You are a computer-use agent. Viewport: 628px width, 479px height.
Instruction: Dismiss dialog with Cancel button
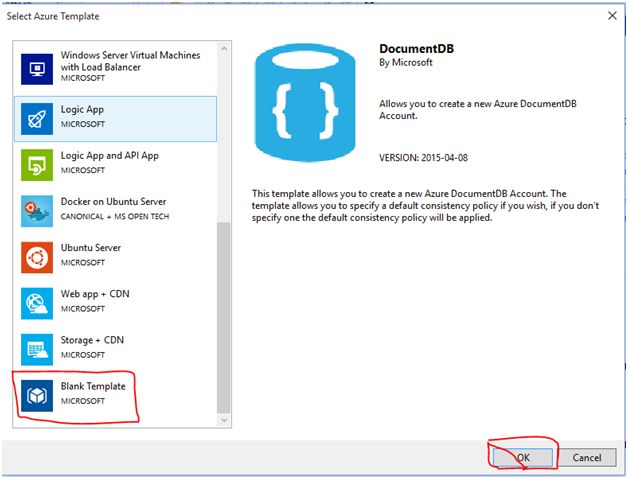point(587,457)
